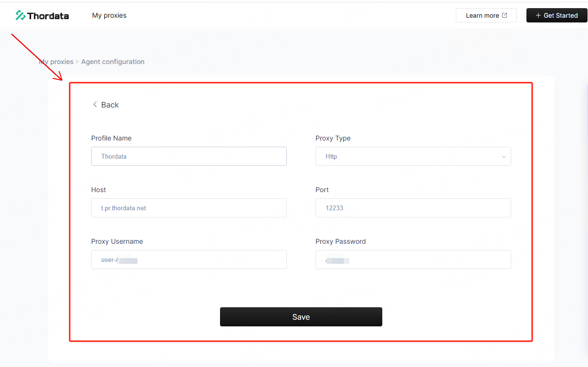Click the Thordata logo
The width and height of the screenshot is (588, 367).
pyautogui.click(x=42, y=15)
